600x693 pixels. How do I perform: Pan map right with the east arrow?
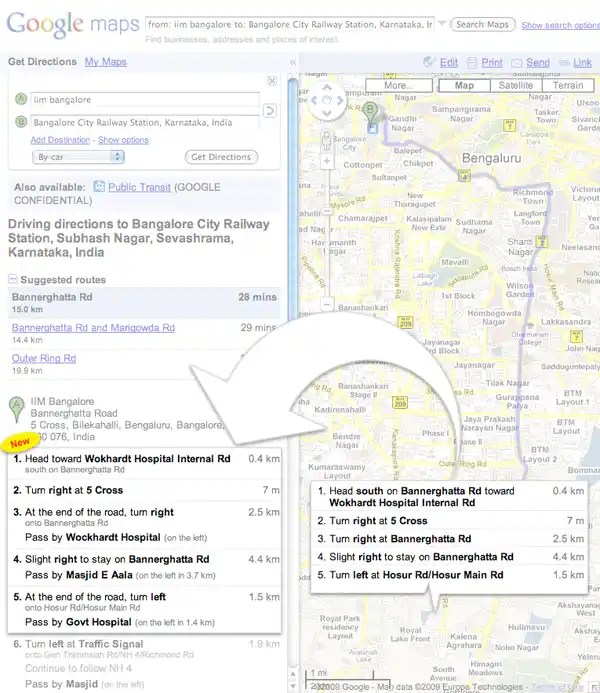point(340,100)
